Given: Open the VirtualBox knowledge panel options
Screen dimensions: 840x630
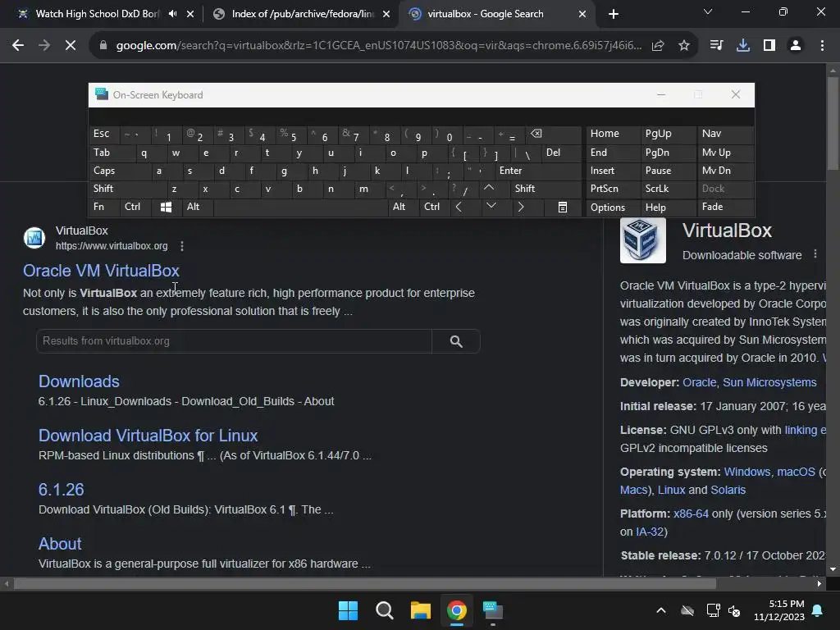Looking at the screenshot, I should 815,254.
